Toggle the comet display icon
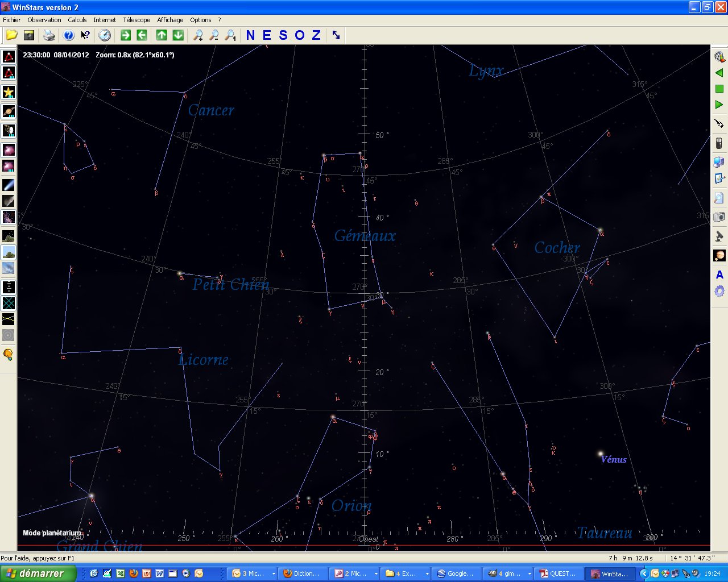Screen dimensions: 728x582 [x=9, y=185]
